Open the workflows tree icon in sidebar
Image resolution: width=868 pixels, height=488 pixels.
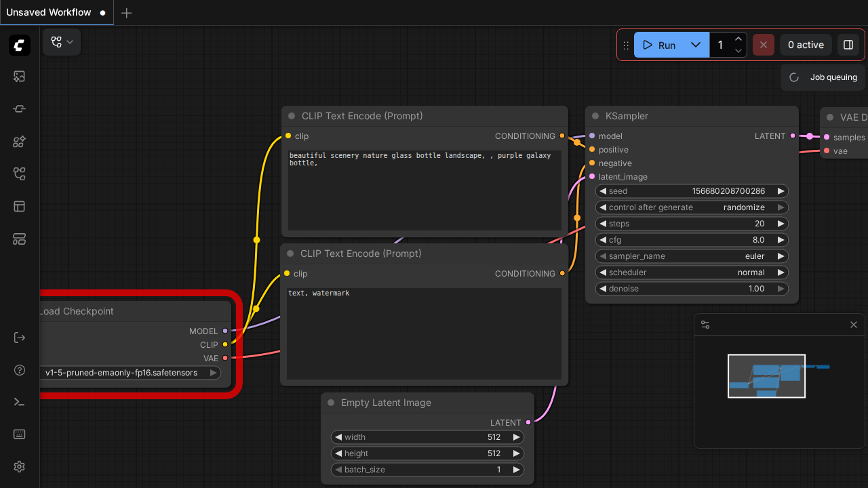(x=19, y=174)
